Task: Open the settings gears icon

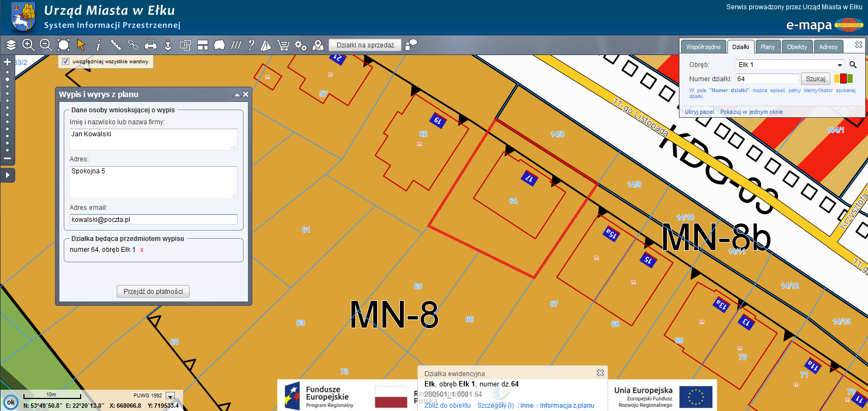Action: click(300, 45)
